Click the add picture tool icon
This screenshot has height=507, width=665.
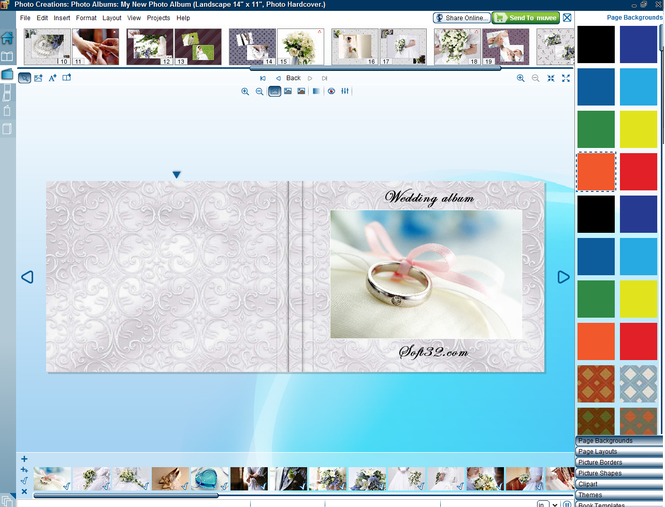(39, 78)
